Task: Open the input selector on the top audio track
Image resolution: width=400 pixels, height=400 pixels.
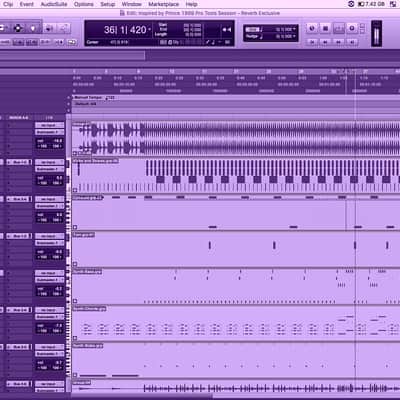Action: click(x=50, y=125)
